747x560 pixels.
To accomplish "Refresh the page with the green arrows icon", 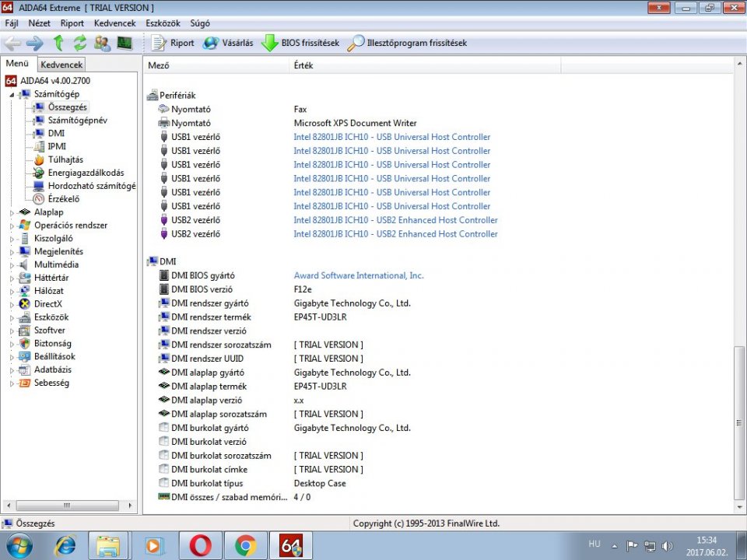I will tap(79, 44).
